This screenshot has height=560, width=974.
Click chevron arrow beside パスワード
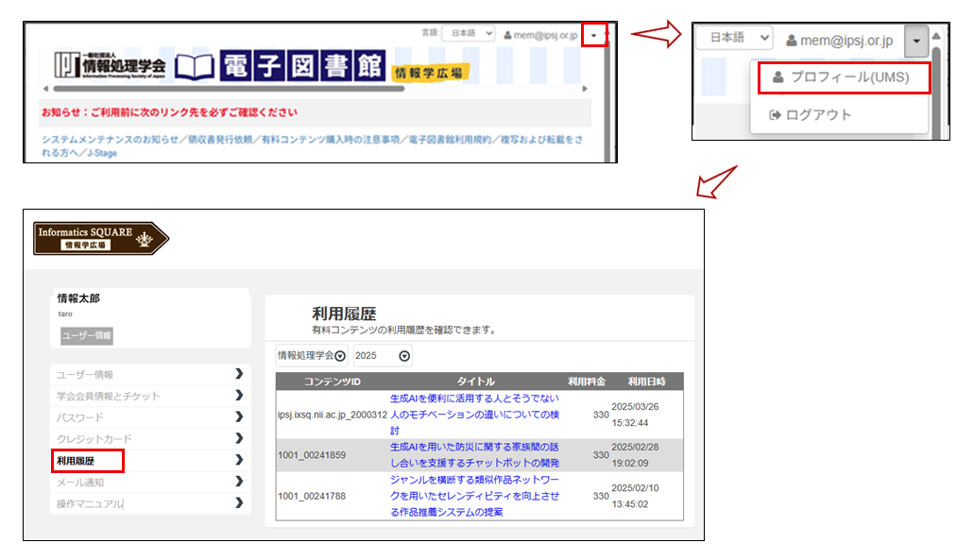click(239, 417)
